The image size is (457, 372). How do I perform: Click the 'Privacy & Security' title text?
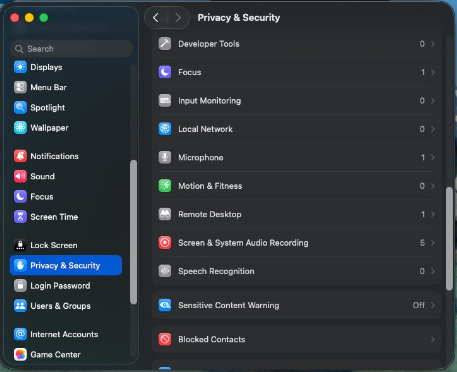239,18
